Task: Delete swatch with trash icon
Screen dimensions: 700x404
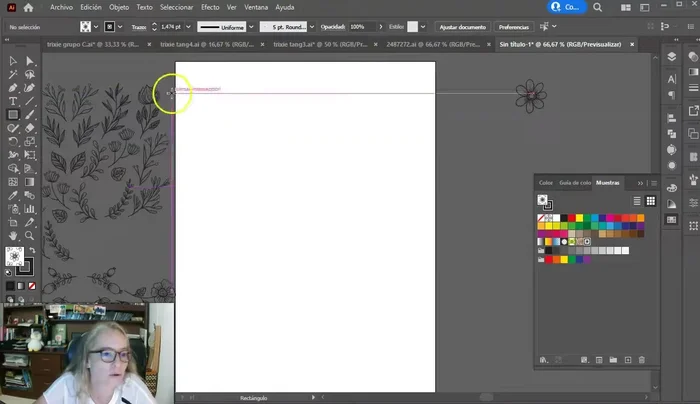Action: coord(642,360)
